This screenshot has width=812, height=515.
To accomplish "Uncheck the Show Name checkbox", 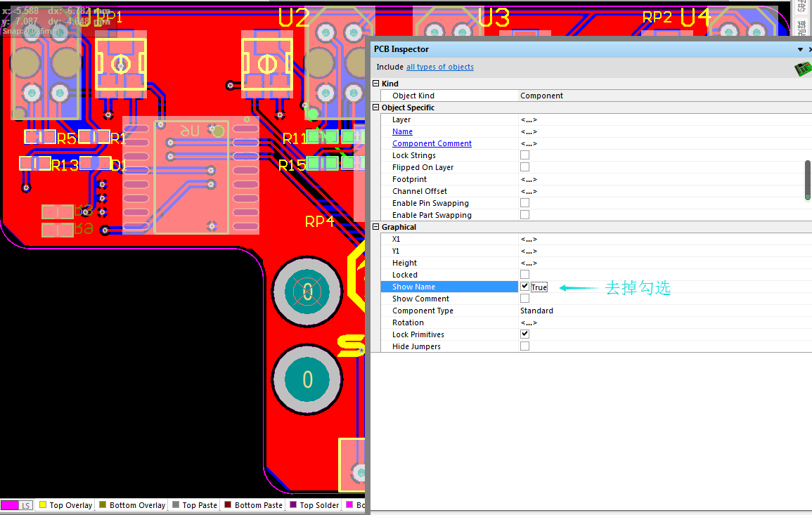I will (524, 287).
